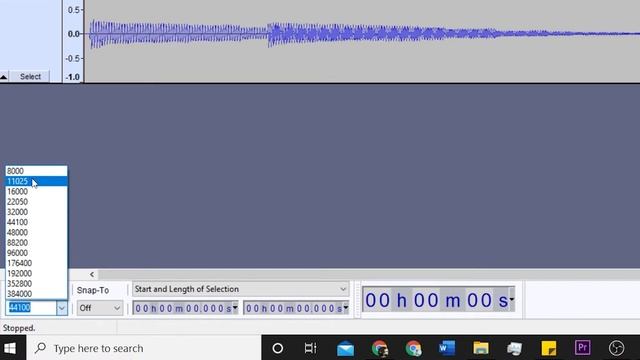The image size is (640, 360).
Task: Click the taskbar search box
Action: point(144,348)
